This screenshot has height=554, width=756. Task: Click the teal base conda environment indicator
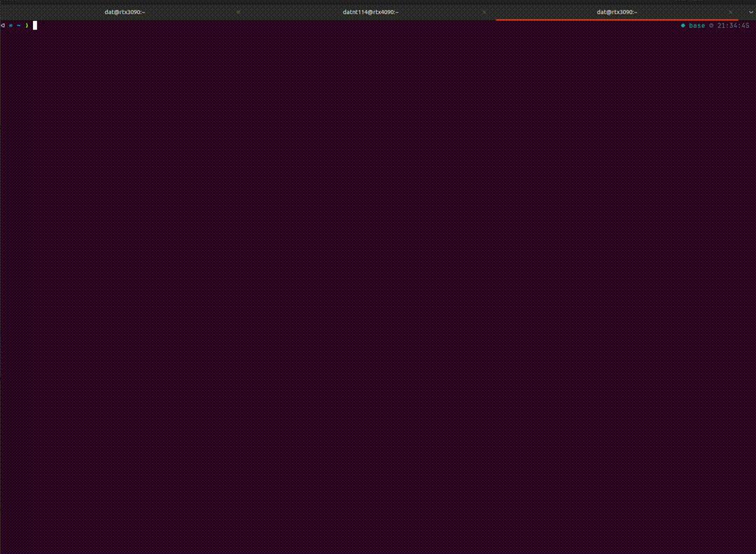696,25
